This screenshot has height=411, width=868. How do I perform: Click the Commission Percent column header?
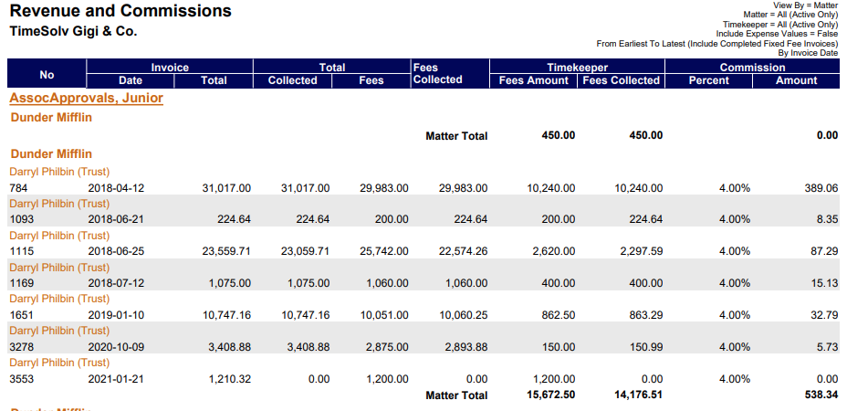708,80
